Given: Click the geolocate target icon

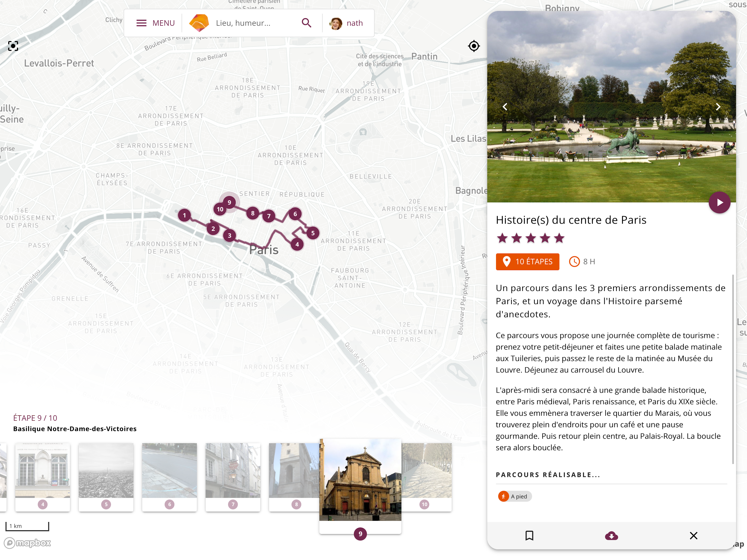Looking at the screenshot, I should [x=474, y=46].
